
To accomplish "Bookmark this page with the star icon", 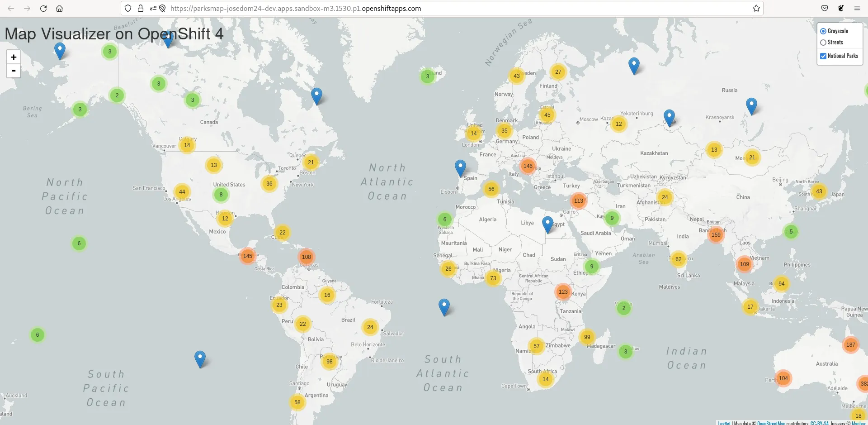I will [x=756, y=9].
